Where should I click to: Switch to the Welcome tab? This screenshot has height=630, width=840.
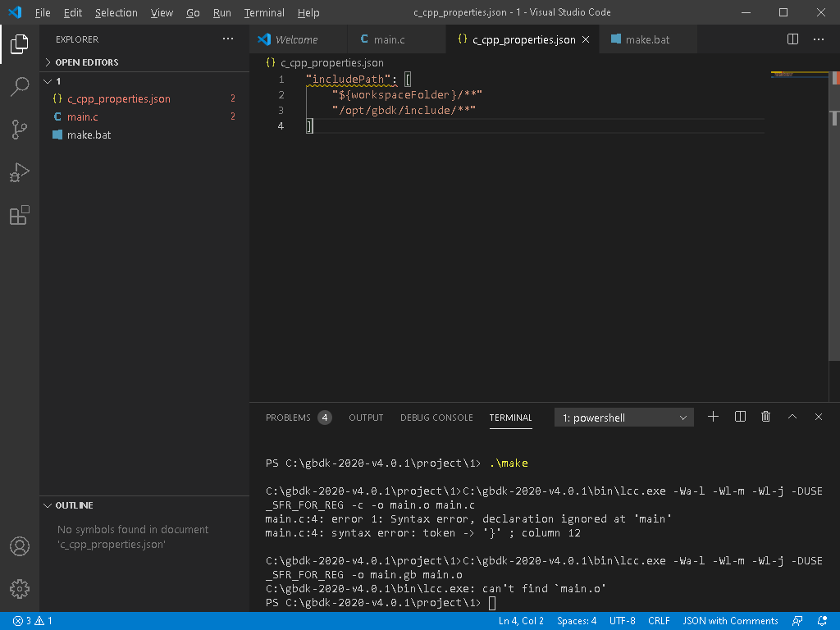coord(297,39)
